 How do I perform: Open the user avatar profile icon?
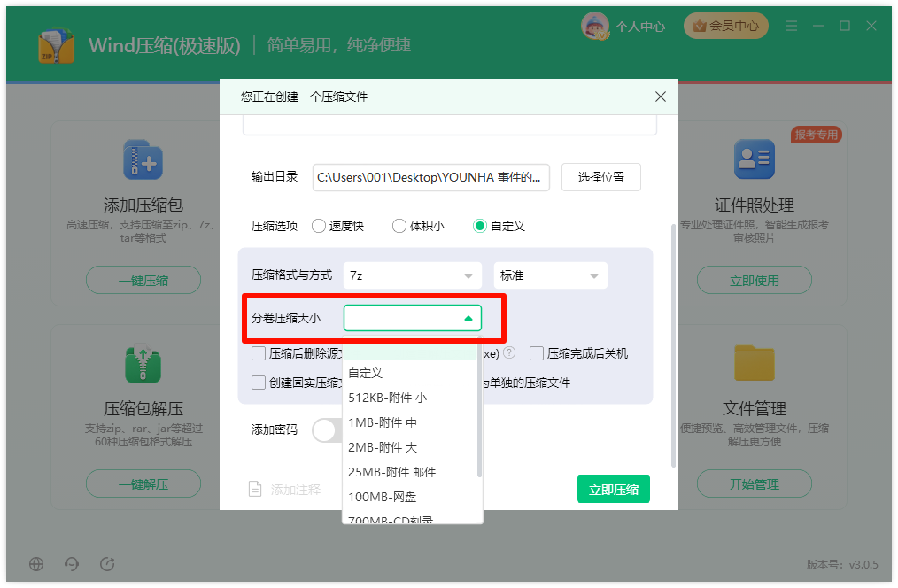pos(595,26)
